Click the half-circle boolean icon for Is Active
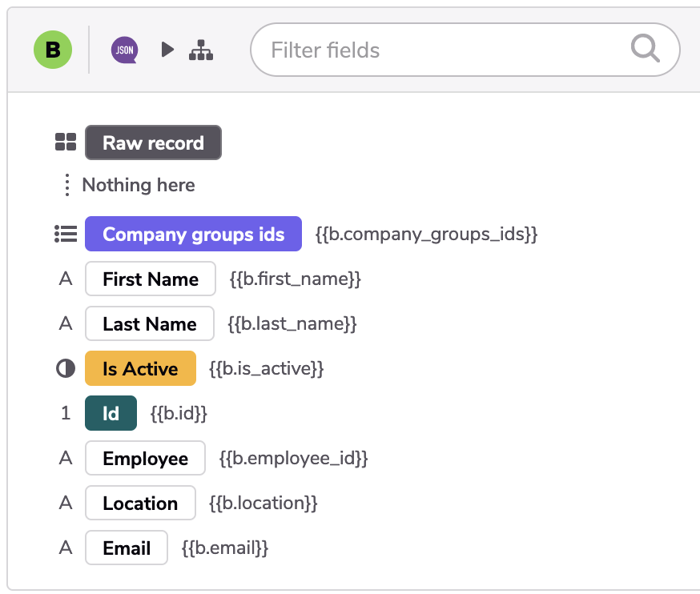This screenshot has height=594, width=700. pyautogui.click(x=66, y=368)
